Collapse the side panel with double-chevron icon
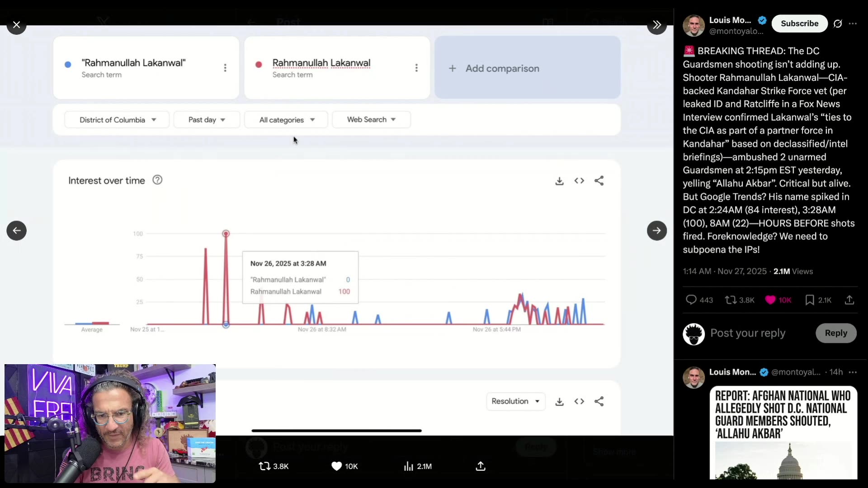This screenshot has height=488, width=868. [656, 24]
